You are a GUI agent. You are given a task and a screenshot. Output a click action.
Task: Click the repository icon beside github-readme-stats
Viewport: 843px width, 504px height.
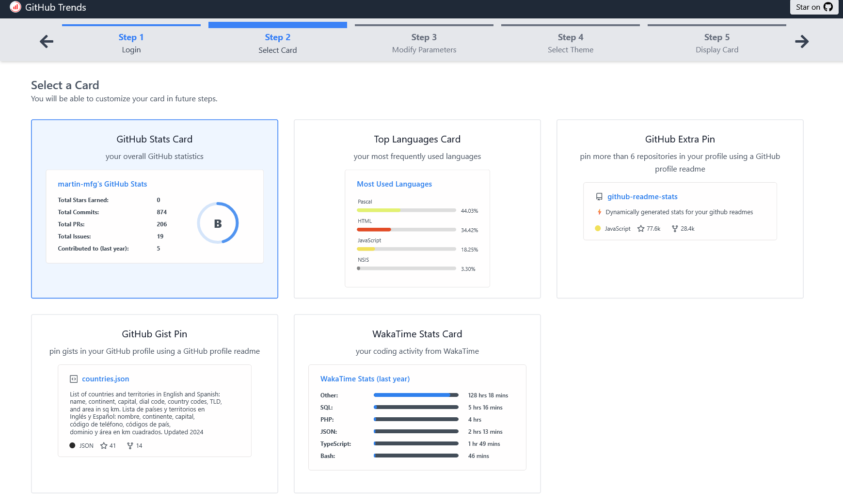pos(599,197)
